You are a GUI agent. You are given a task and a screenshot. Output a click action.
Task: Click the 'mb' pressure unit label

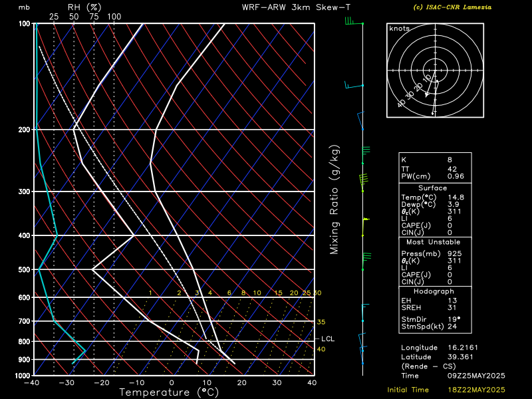[24, 7]
